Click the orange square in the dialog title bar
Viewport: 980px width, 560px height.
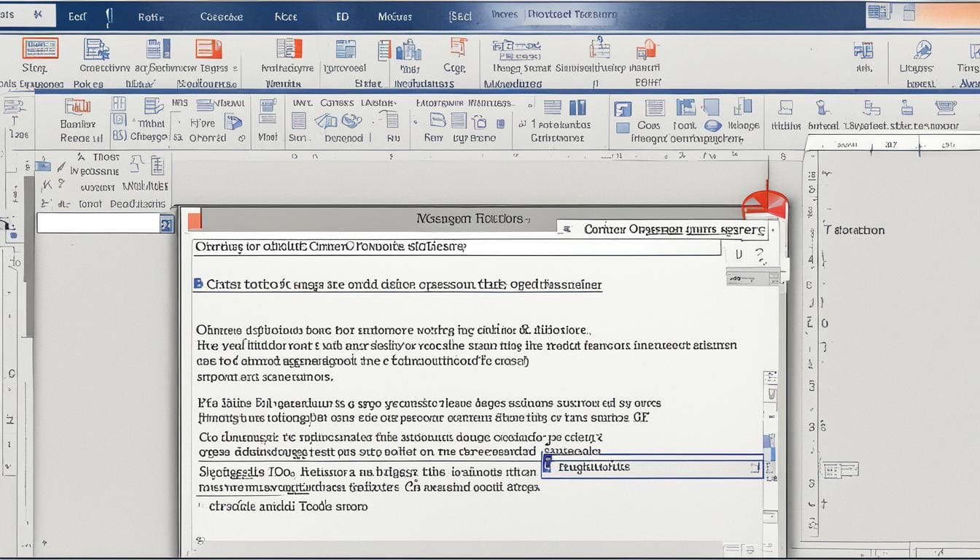point(194,219)
